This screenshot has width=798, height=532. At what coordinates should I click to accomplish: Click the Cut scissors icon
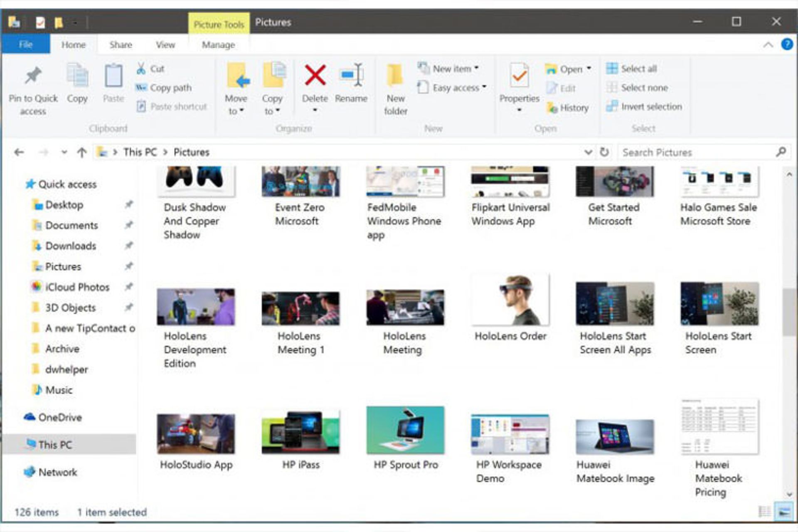click(x=141, y=69)
